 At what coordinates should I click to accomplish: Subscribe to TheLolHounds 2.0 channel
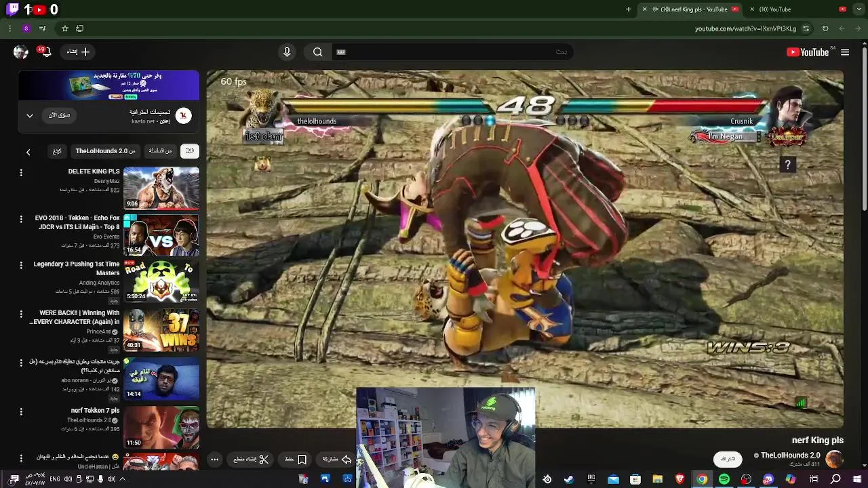(x=728, y=459)
